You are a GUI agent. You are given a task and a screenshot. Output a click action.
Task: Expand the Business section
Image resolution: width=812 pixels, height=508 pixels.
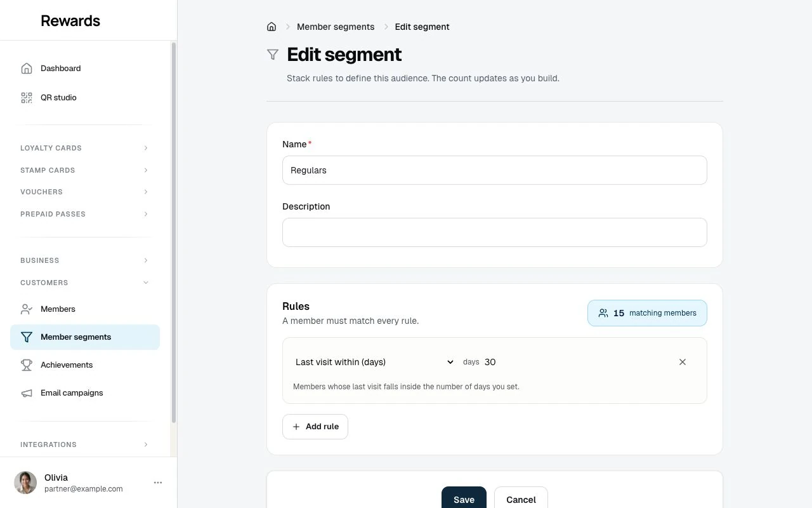84,260
